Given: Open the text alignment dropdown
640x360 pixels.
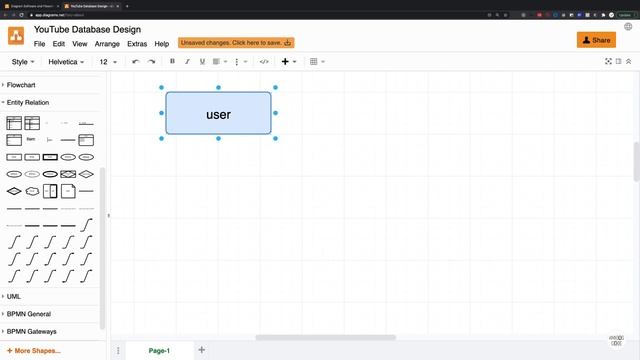Looking at the screenshot, I should click(x=220, y=62).
